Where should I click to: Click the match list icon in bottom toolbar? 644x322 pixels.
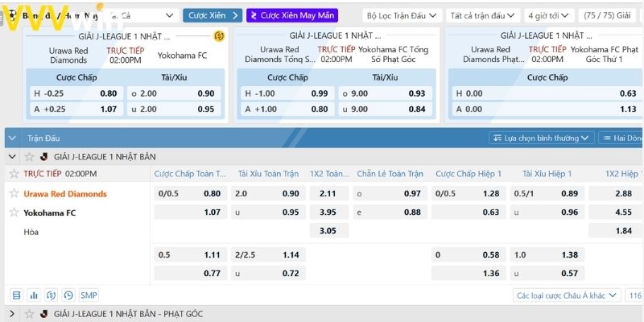[16, 295]
